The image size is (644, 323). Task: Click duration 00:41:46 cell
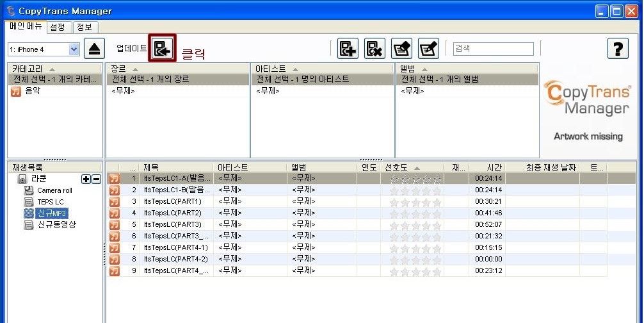[x=488, y=213]
